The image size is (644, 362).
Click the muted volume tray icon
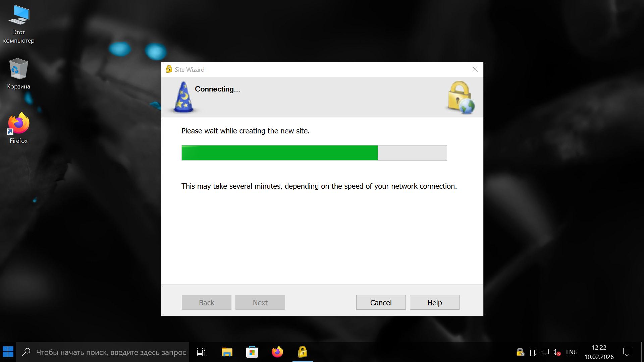tap(556, 352)
